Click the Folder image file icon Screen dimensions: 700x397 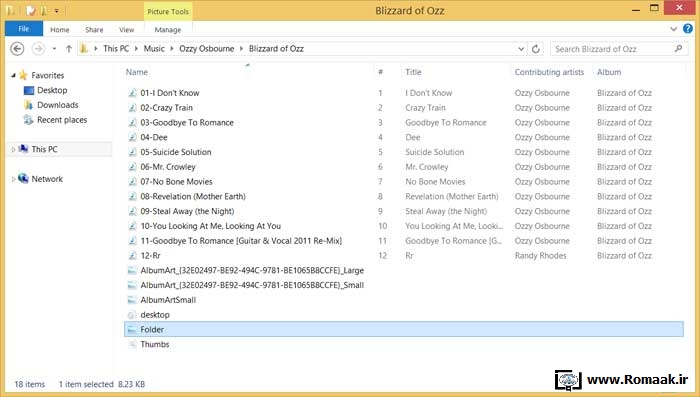coord(132,330)
